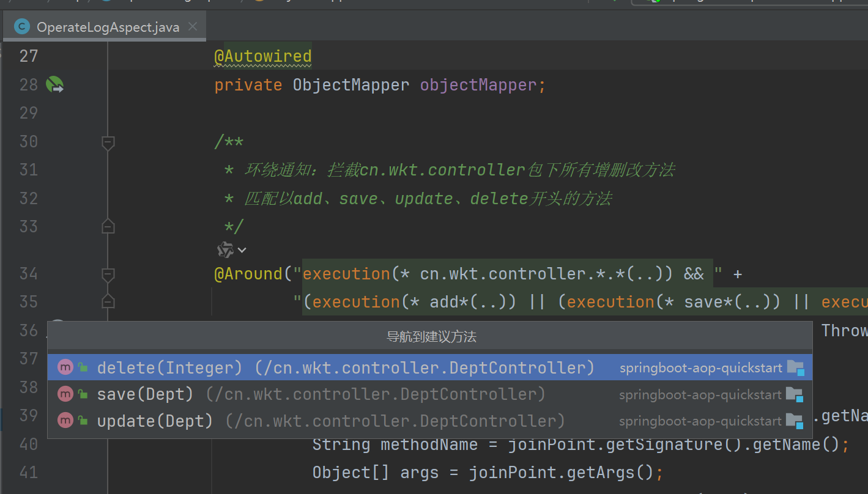This screenshot has height=494, width=868.
Task: Close the OperateLogAspect.java tab
Action: 193,27
